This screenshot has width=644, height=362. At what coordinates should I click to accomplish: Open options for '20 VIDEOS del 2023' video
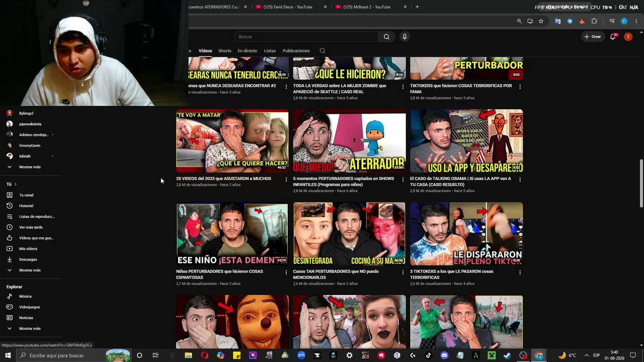tap(286, 179)
